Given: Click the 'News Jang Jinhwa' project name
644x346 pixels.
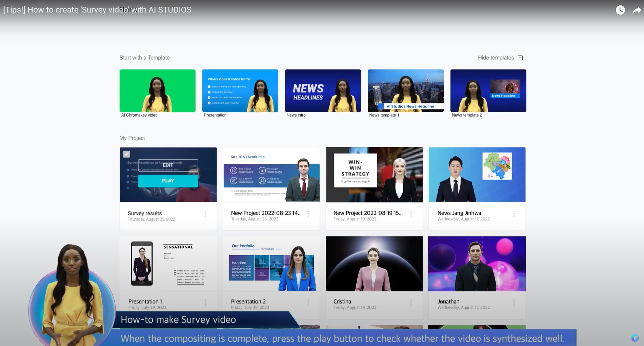Looking at the screenshot, I should click(459, 213).
